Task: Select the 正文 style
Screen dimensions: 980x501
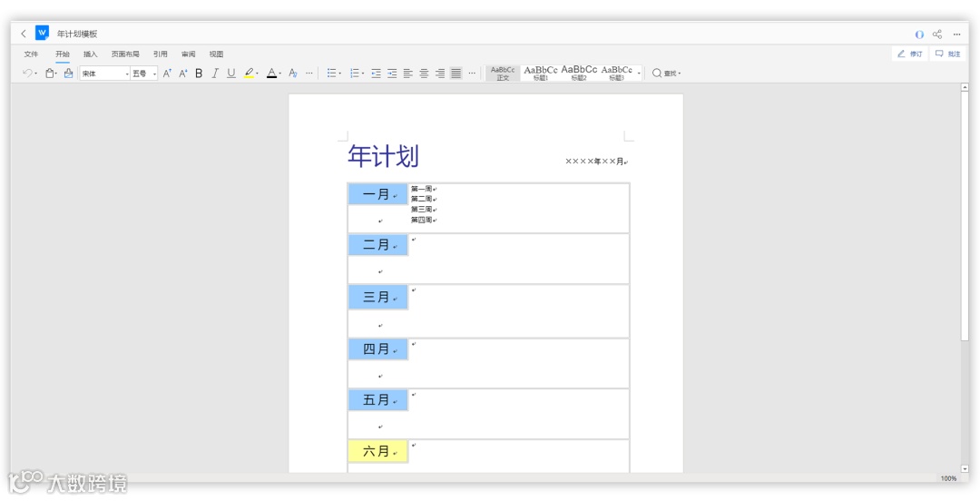Action: (503, 74)
